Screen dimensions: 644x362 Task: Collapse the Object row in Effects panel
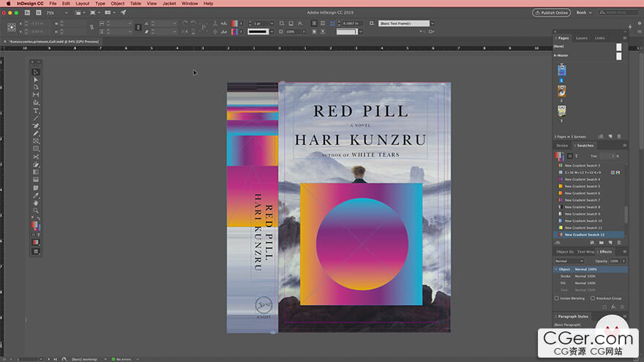(556, 269)
